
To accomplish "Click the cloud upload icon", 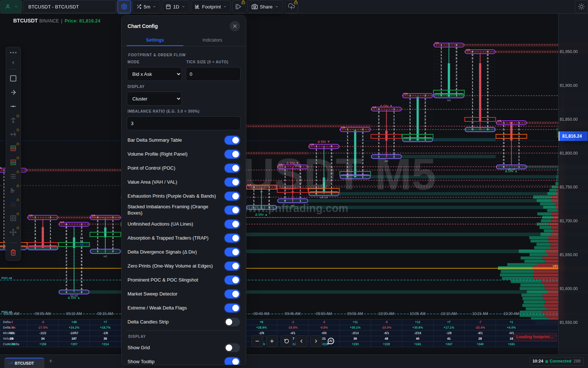I will click(x=291, y=7).
